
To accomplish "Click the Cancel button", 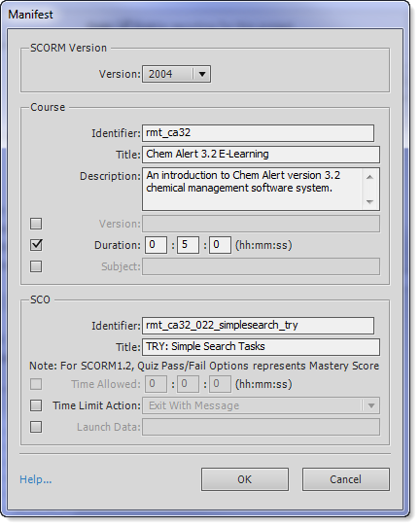I will (346, 479).
